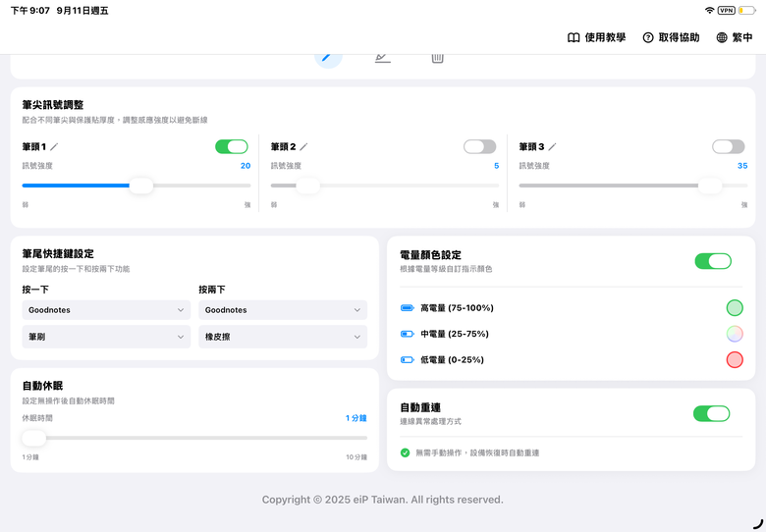Switch language via 繁中 menu

click(735, 37)
